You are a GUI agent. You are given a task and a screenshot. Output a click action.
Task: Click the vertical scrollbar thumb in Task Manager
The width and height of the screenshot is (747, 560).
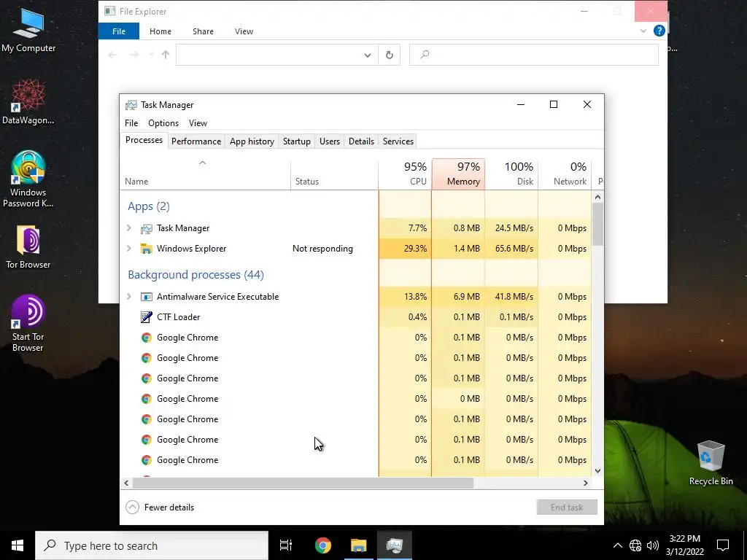pyautogui.click(x=598, y=224)
